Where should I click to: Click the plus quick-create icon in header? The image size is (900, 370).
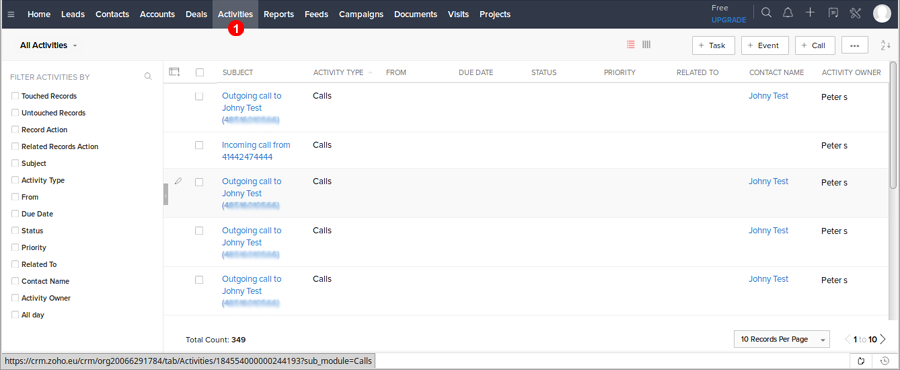tap(810, 13)
